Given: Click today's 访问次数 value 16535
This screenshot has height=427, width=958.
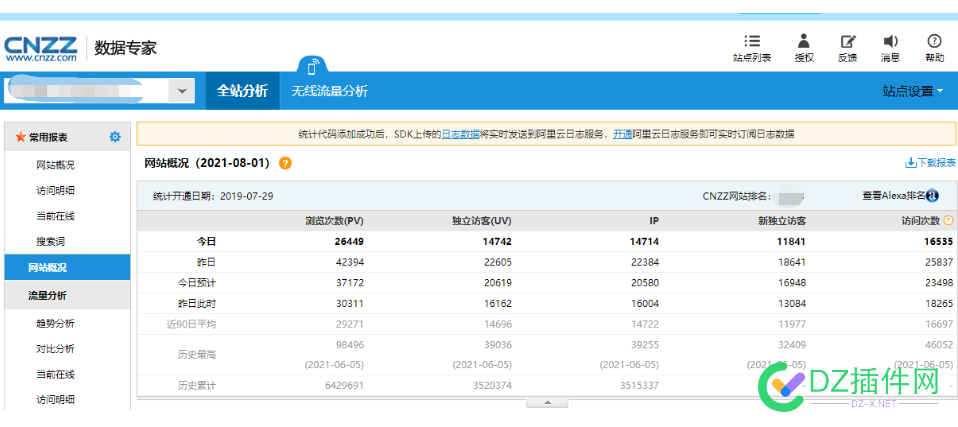Looking at the screenshot, I should (x=938, y=242).
